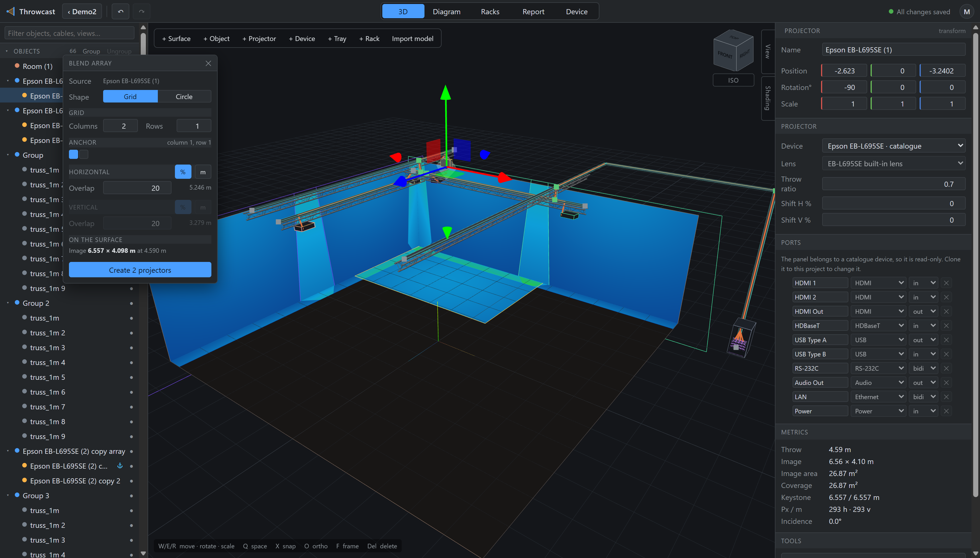Screen dimensions: 980x558
Task: Remove the USB Type B port
Action: coord(946,354)
